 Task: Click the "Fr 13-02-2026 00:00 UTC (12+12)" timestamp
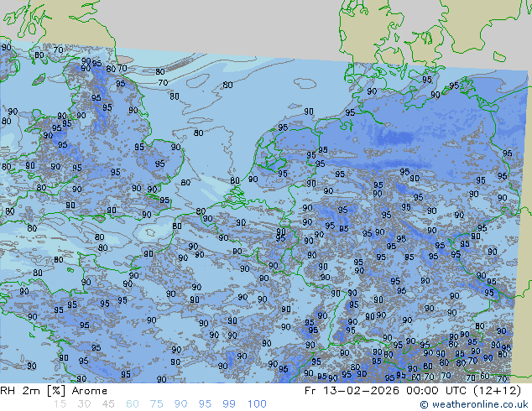tap(413, 391)
